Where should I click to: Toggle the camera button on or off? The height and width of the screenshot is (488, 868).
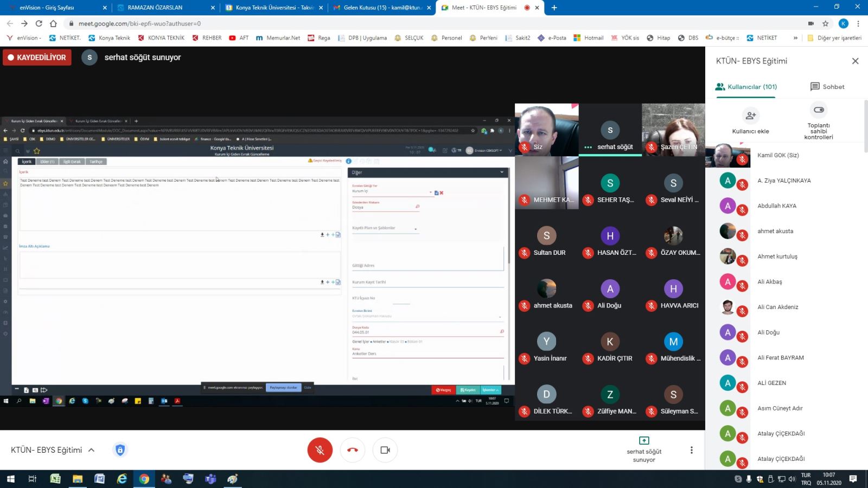(x=385, y=450)
